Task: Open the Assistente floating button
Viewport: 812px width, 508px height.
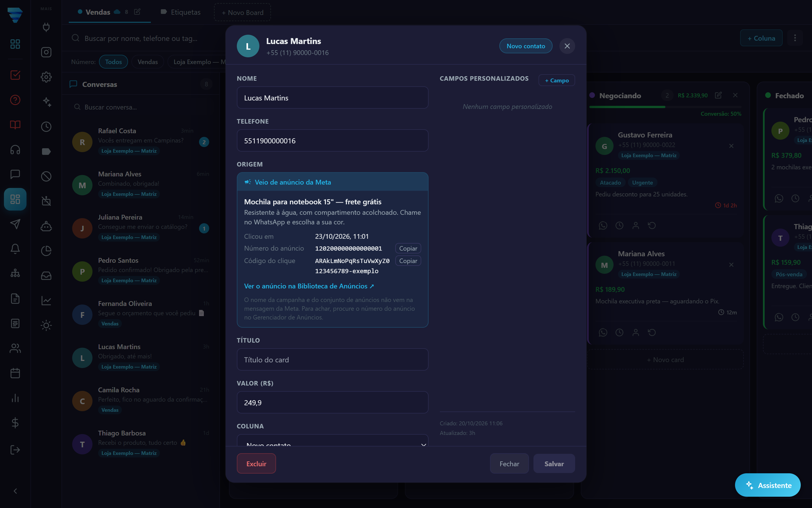Action: [768, 485]
